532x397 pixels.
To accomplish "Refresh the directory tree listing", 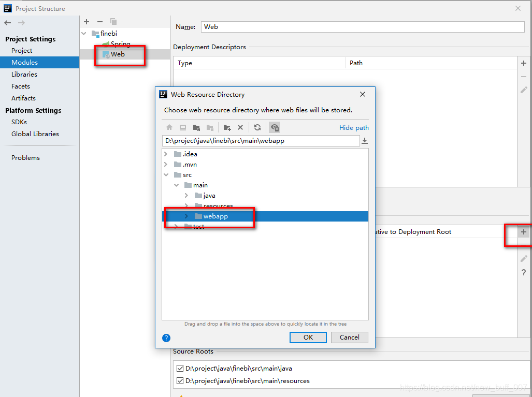I will point(257,127).
